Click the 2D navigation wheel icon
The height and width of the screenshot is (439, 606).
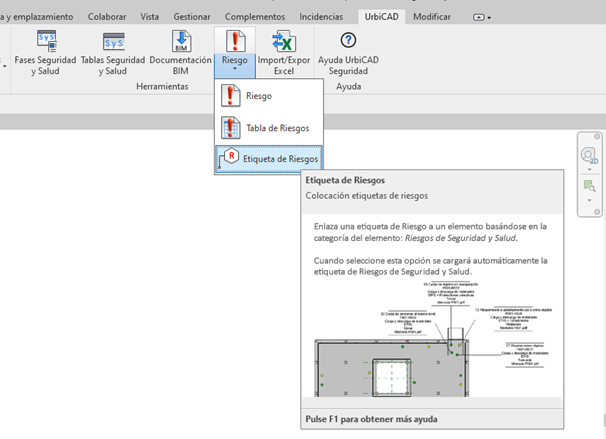tap(587, 157)
